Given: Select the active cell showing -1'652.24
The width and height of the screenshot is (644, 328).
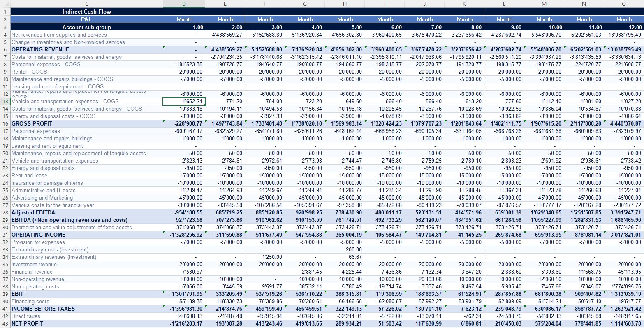Looking at the screenshot, I should coord(184,101).
